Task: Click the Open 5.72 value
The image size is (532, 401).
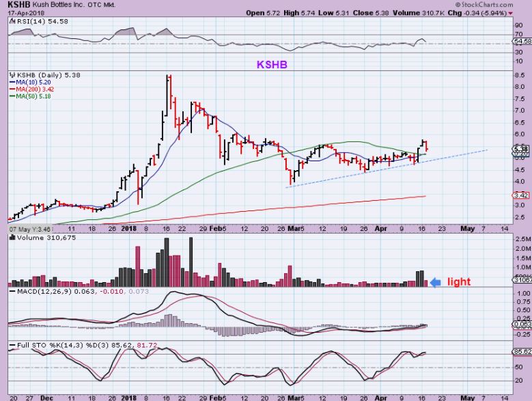Action: tap(264, 13)
